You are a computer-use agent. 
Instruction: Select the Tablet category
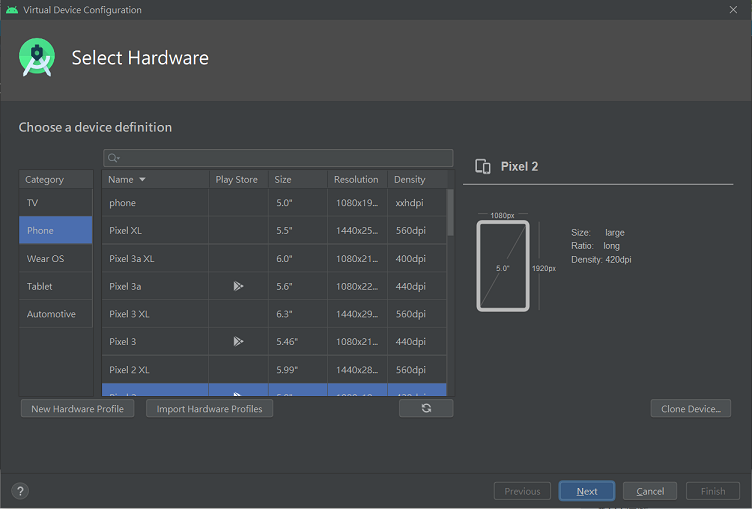coord(56,286)
